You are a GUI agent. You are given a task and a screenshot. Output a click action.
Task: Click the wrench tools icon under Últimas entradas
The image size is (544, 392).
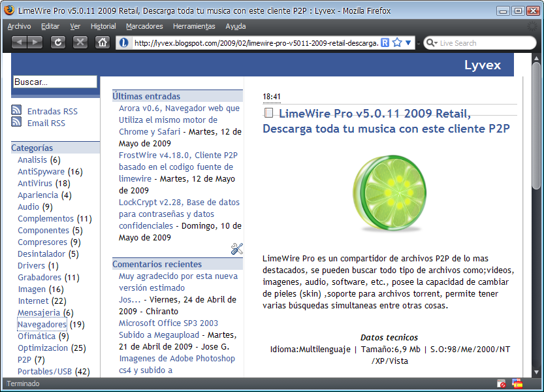[236, 248]
